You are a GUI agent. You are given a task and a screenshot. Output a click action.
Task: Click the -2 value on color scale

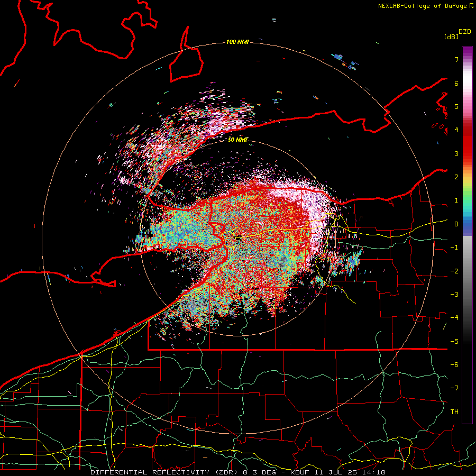click(x=454, y=271)
